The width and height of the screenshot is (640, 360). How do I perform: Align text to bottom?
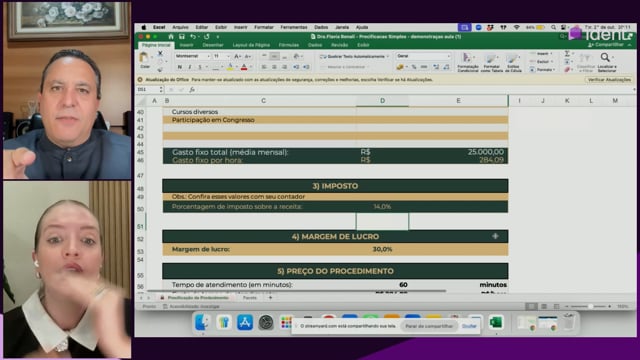click(284, 56)
